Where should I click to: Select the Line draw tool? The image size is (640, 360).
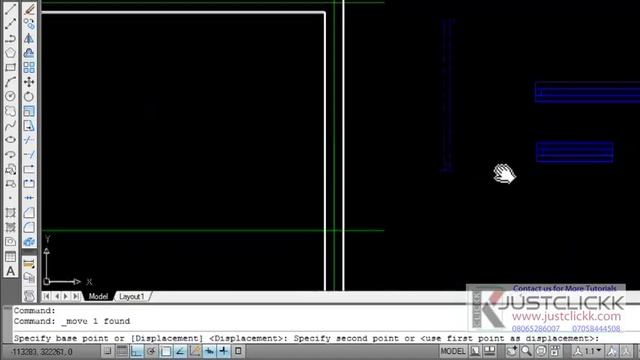[10, 9]
